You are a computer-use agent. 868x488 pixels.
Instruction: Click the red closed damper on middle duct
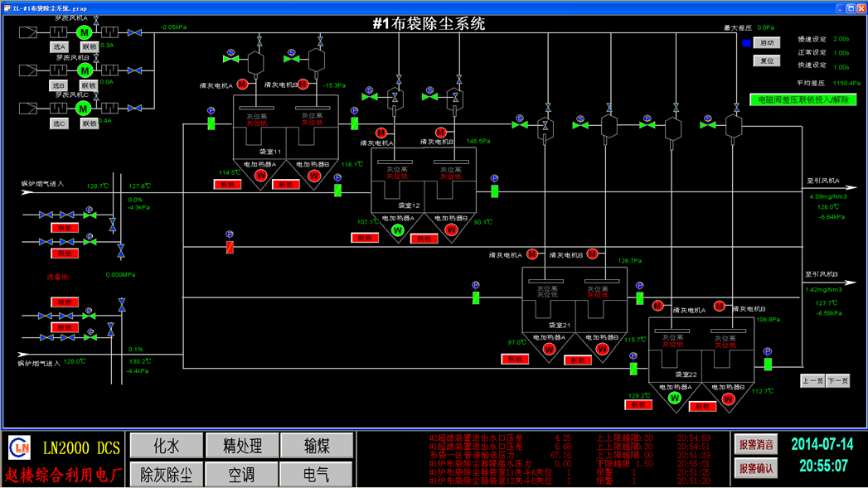pyautogui.click(x=230, y=247)
